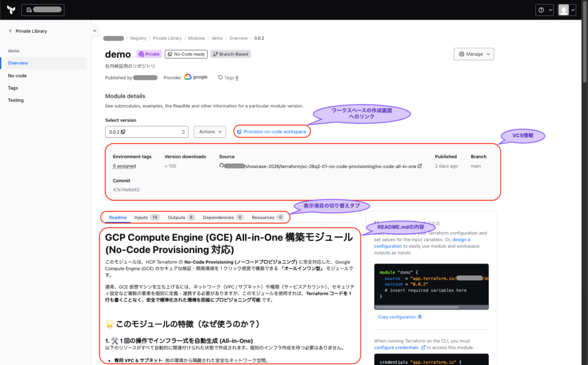Open the Actions dropdown

[x=210, y=132]
